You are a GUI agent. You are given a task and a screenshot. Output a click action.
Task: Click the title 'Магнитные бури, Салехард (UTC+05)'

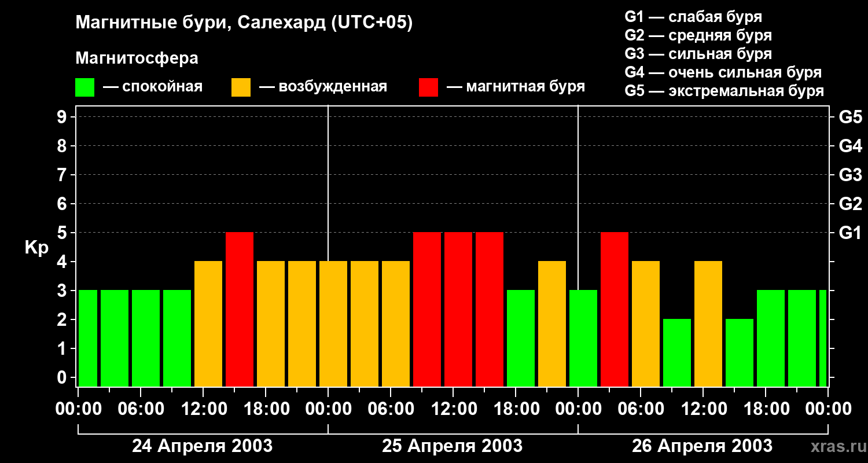pos(244,23)
